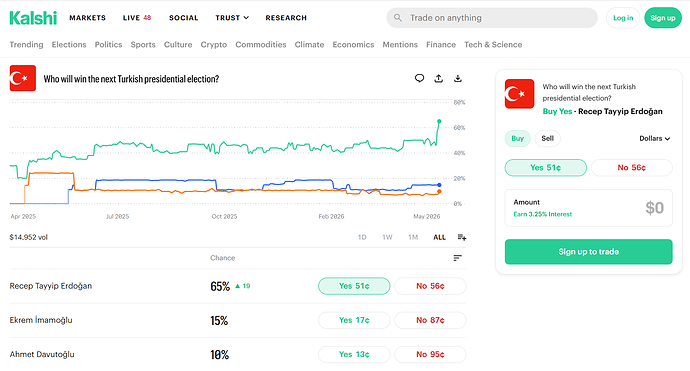
Task: Click the Turkish flag in trade panel
Action: 519,94
